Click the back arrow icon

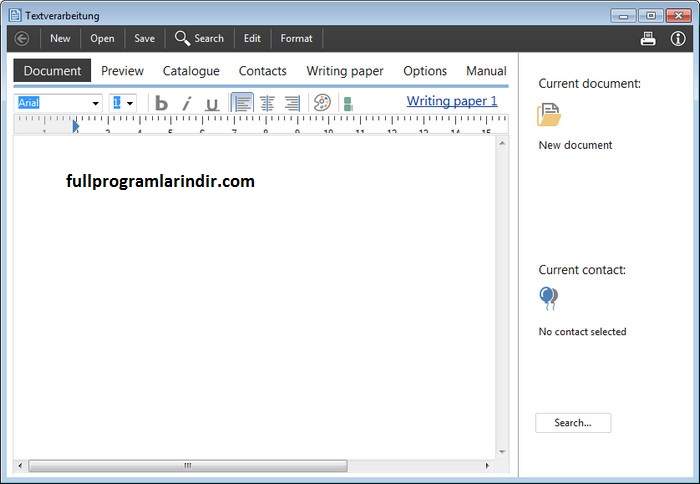22,38
